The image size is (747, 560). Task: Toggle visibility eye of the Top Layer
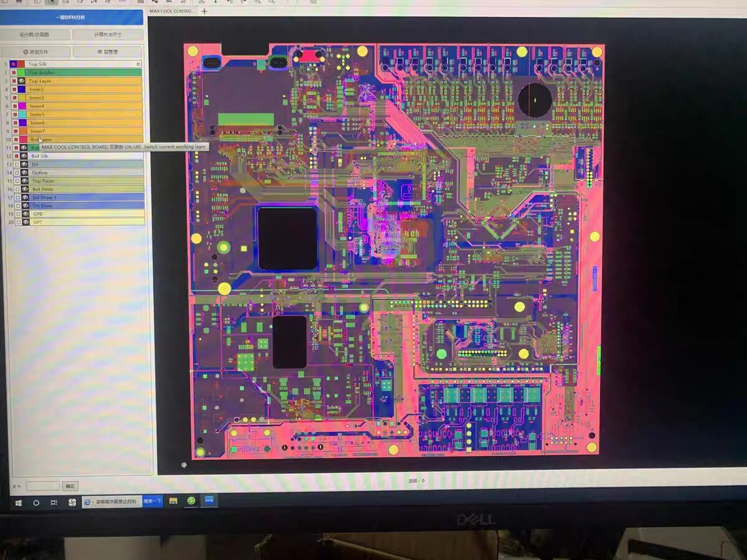(22, 82)
